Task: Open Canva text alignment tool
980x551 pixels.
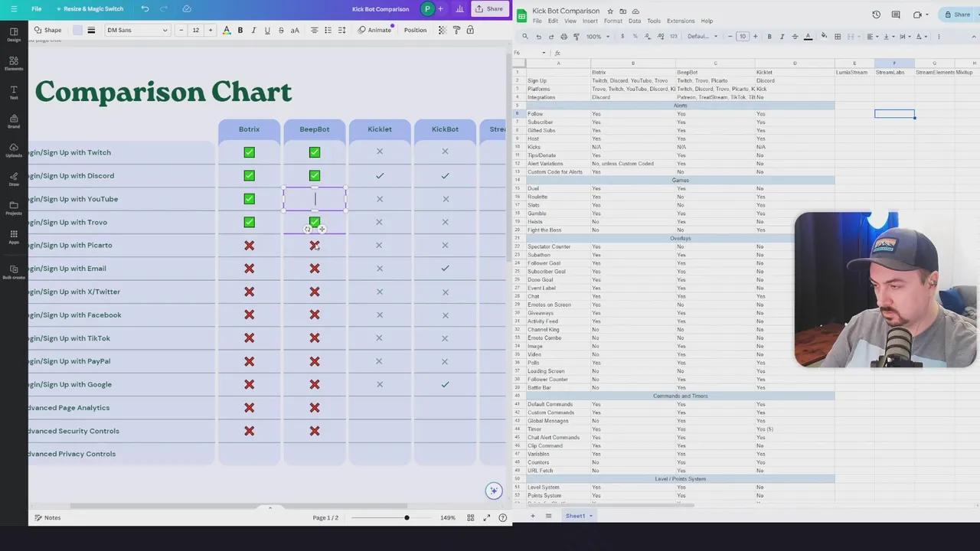Action: click(x=314, y=30)
